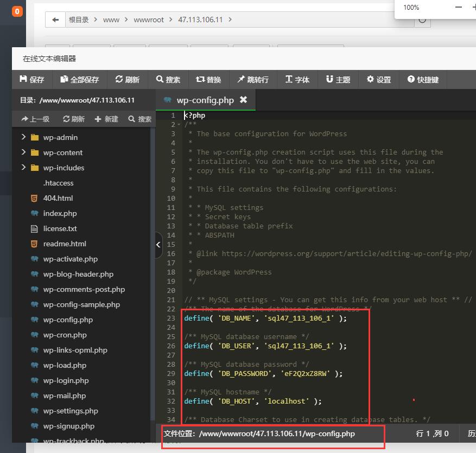
Task: Open Go to line (跳转行)
Action: pyautogui.click(x=253, y=80)
